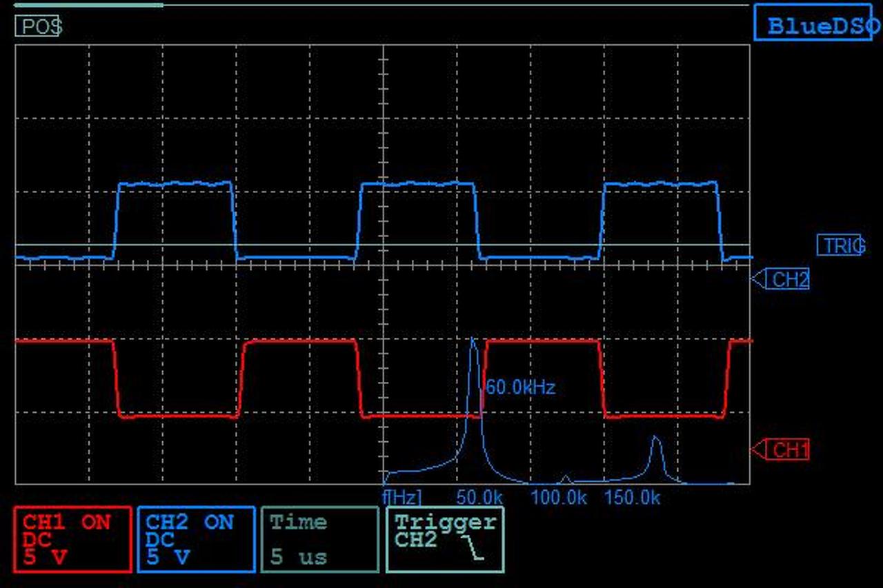Click the POS indicator box
Image resolution: width=883 pixels, height=588 pixels.
pyautogui.click(x=37, y=27)
